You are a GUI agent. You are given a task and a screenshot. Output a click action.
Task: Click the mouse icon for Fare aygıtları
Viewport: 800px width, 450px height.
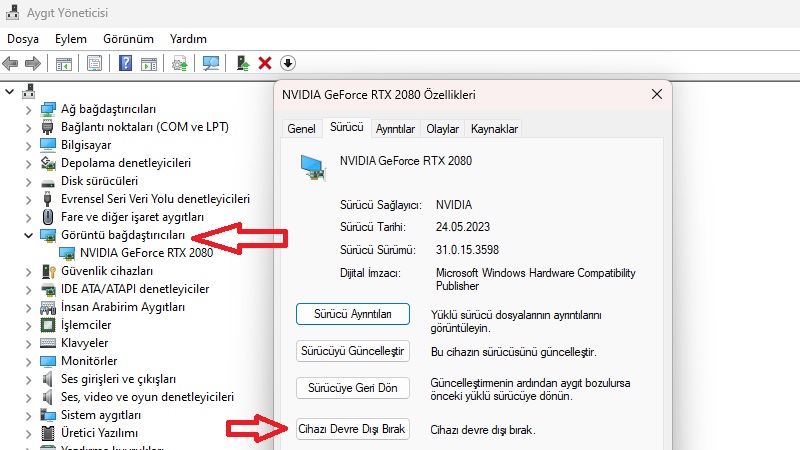47,217
